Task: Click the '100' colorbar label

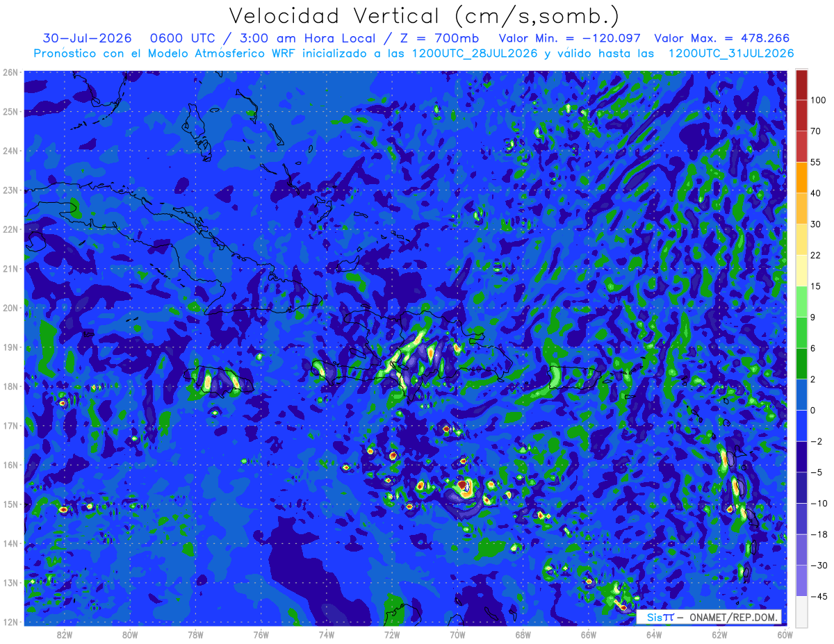Action: click(817, 100)
